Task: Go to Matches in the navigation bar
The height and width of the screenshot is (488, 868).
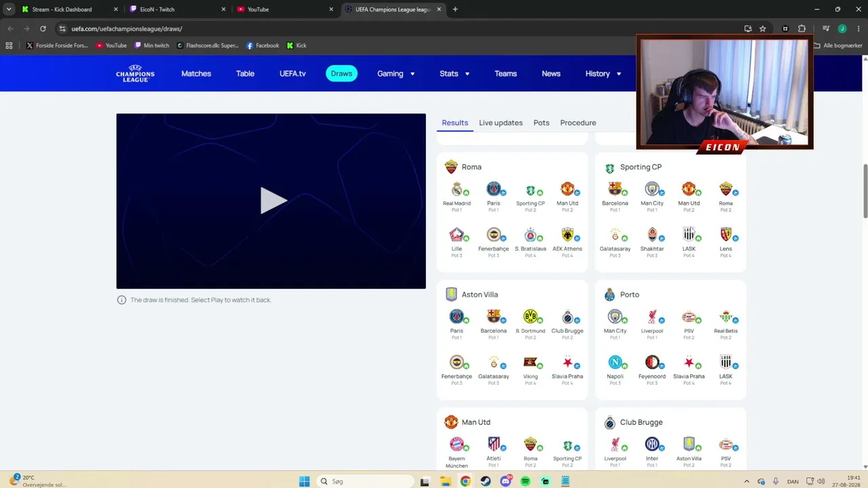Action: click(x=196, y=74)
